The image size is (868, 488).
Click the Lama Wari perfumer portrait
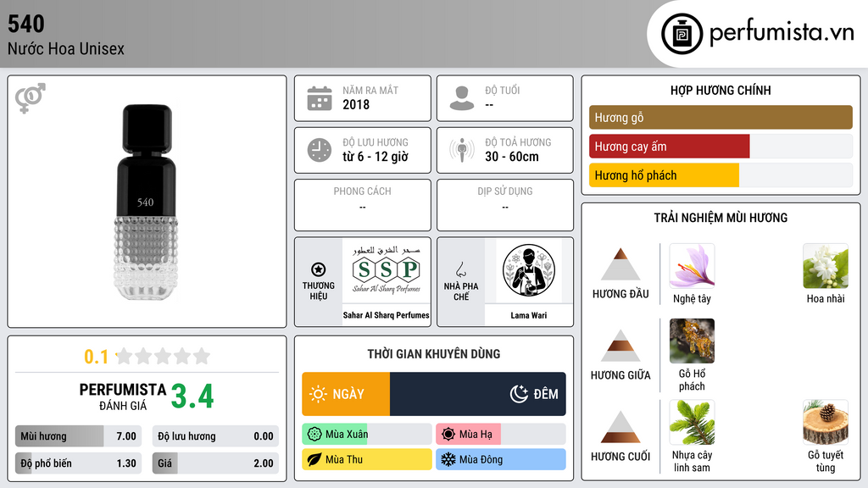pyautogui.click(x=529, y=270)
